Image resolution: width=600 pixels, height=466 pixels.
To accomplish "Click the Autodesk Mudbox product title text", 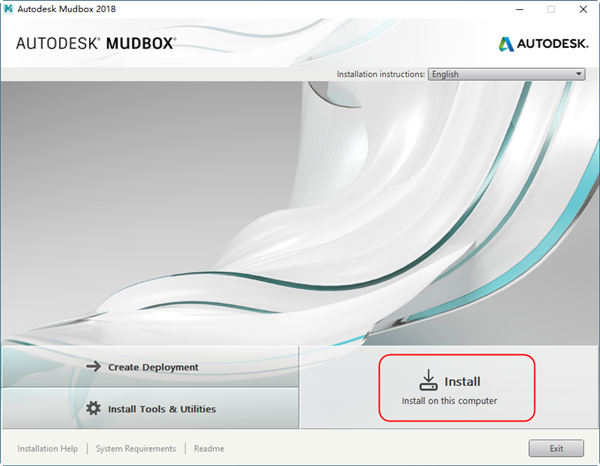I will tap(96, 43).
